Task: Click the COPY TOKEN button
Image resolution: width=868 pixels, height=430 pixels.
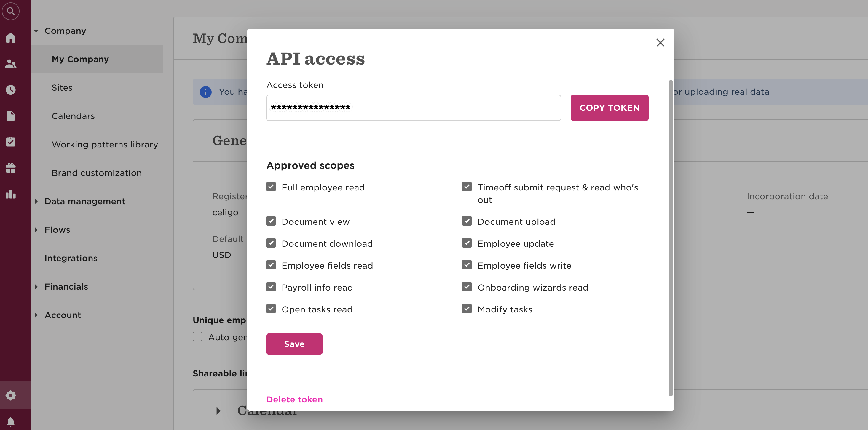Action: click(x=609, y=108)
